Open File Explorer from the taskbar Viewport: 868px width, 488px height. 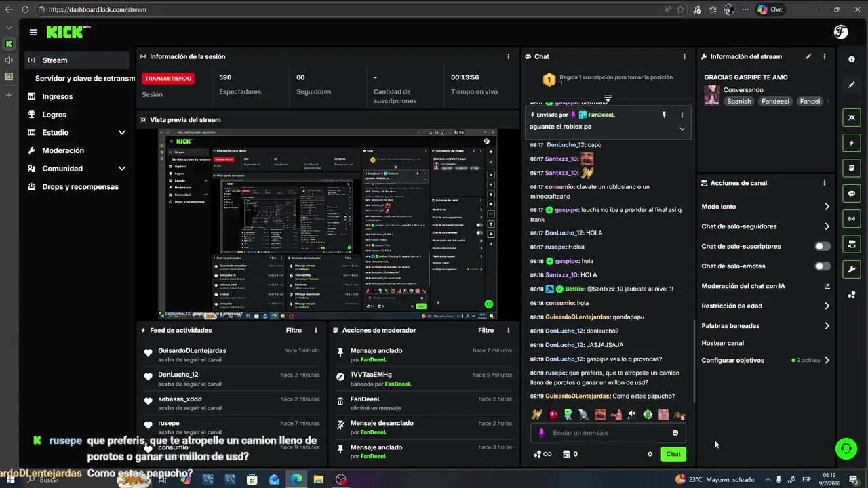(319, 480)
